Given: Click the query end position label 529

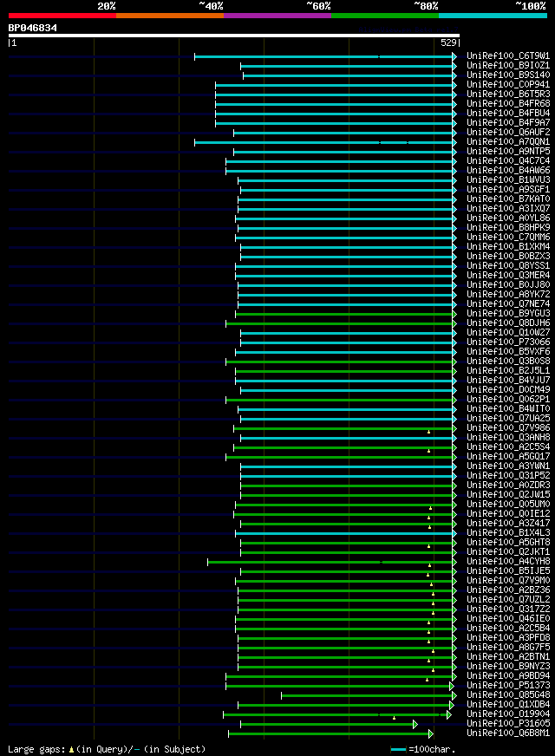Looking at the screenshot, I should [x=448, y=42].
